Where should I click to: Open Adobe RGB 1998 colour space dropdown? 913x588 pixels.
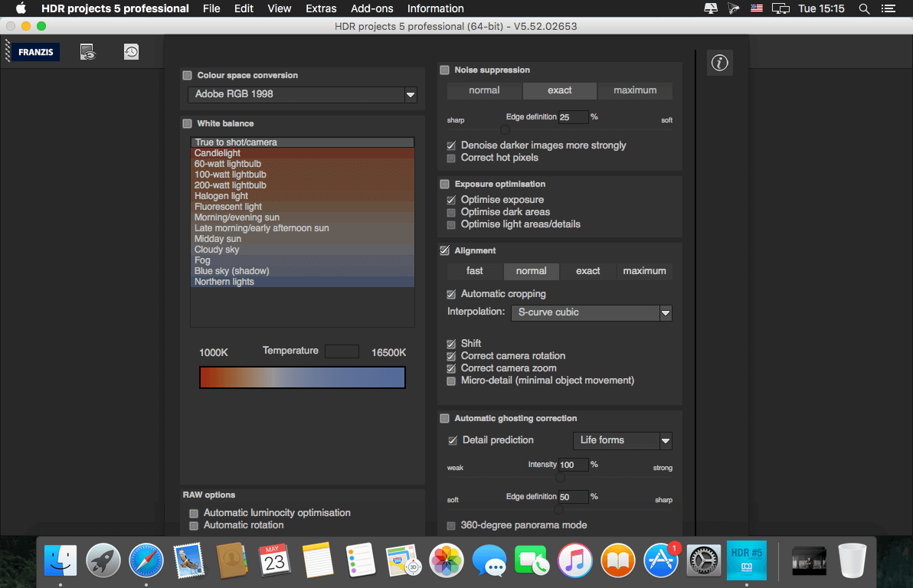(x=303, y=94)
